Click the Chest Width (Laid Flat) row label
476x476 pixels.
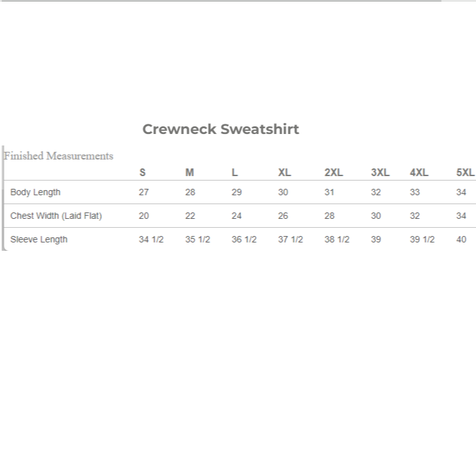[56, 216]
